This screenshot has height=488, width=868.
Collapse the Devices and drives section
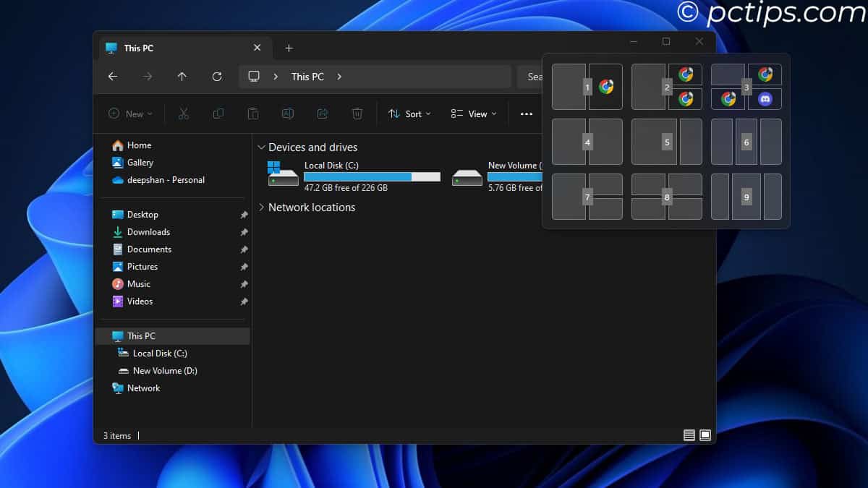point(261,147)
